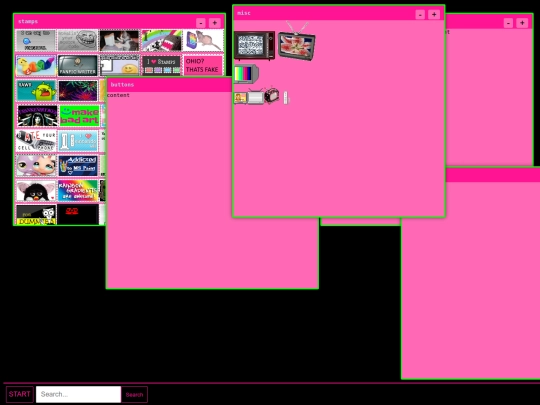
Task: Click the minus button on misc window
Action: [420, 14]
